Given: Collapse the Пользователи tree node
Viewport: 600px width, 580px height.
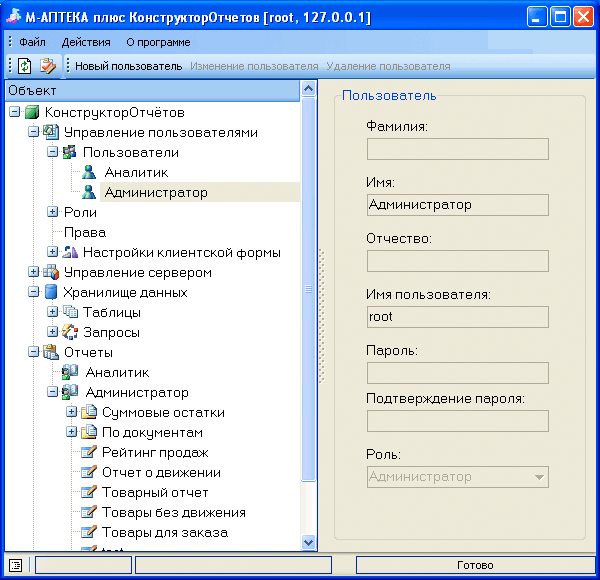Looking at the screenshot, I should [x=52, y=152].
